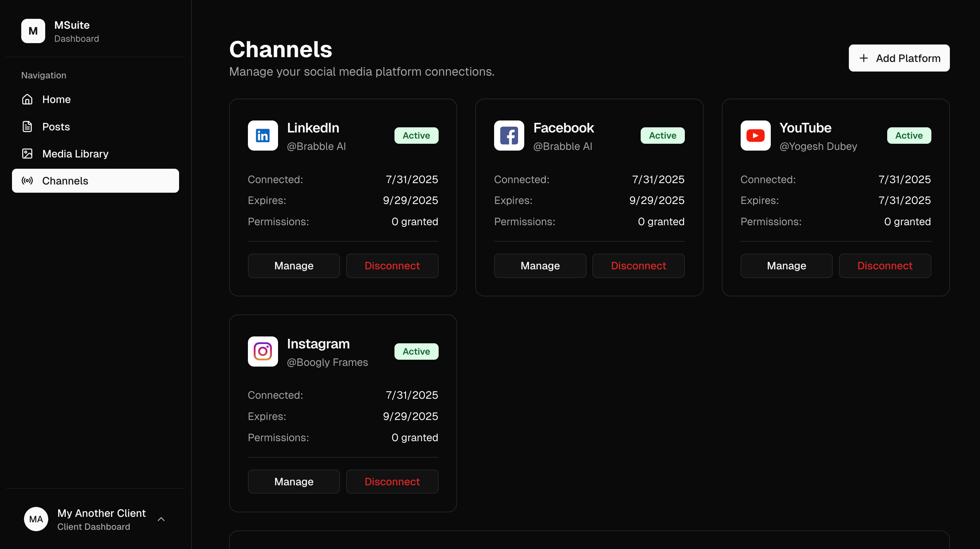Disconnect the LinkedIn account
This screenshot has width=980, height=549.
[392, 265]
